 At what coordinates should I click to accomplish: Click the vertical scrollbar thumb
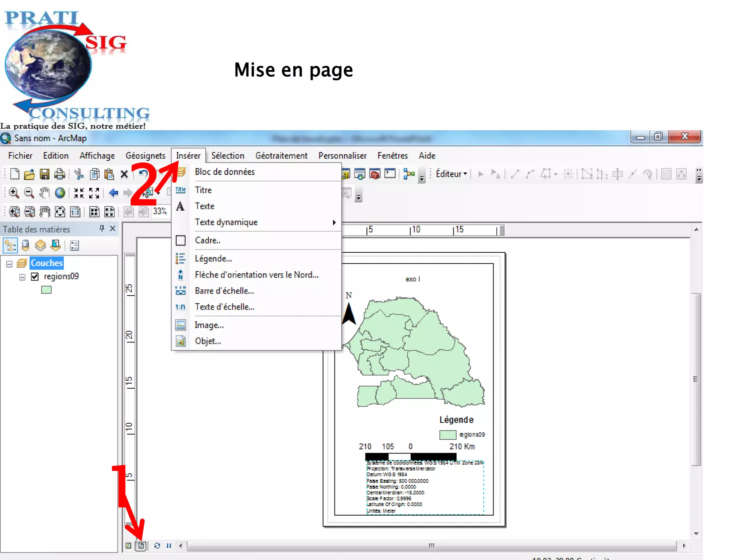[696, 379]
